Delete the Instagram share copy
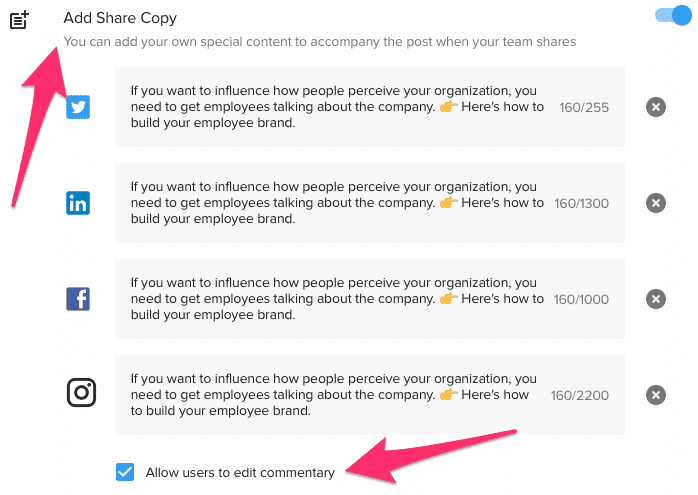The width and height of the screenshot is (698, 495). pyautogui.click(x=655, y=395)
